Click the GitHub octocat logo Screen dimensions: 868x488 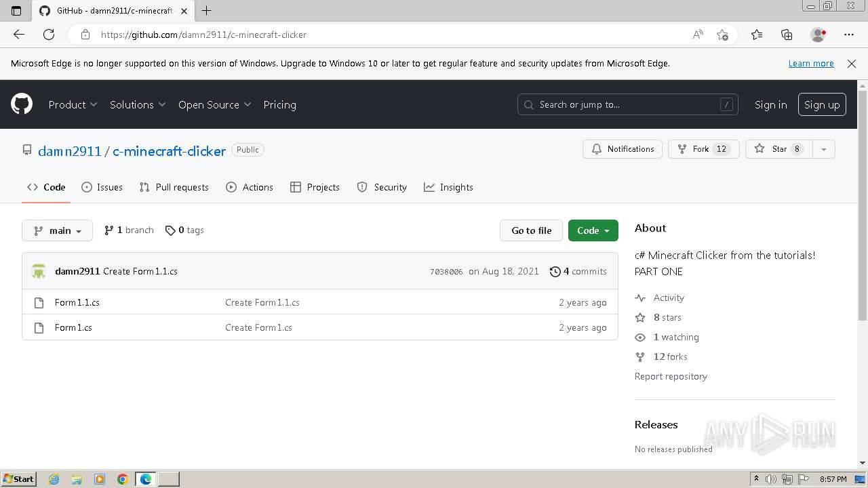click(22, 104)
